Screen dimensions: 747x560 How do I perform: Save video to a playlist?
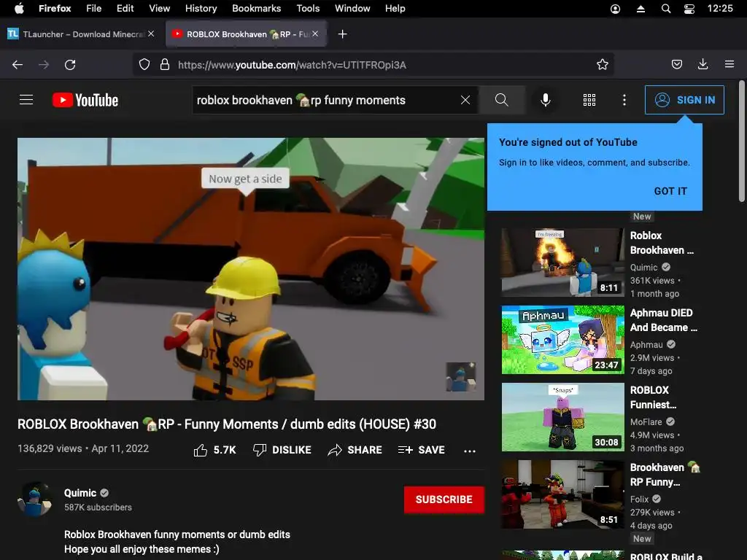point(421,450)
